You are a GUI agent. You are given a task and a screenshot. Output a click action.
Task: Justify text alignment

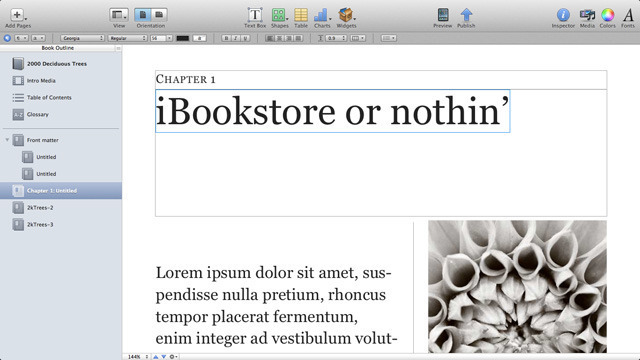pos(298,38)
